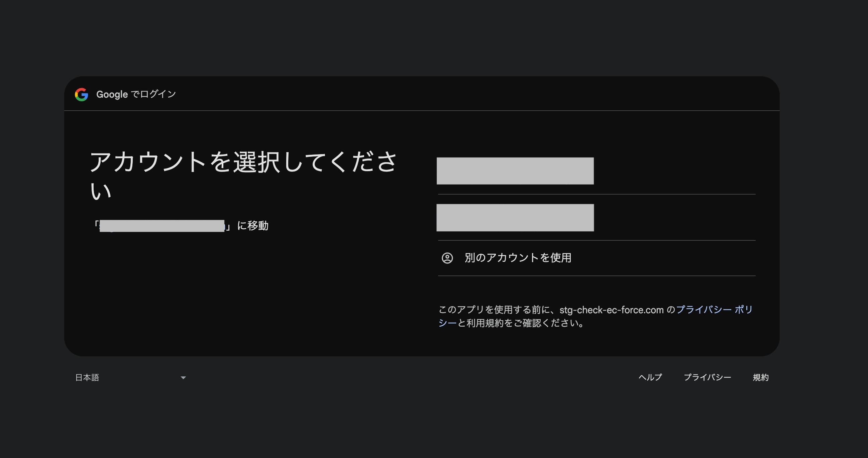Open the ヘルプ footer link
The image size is (868, 458).
coord(650,377)
